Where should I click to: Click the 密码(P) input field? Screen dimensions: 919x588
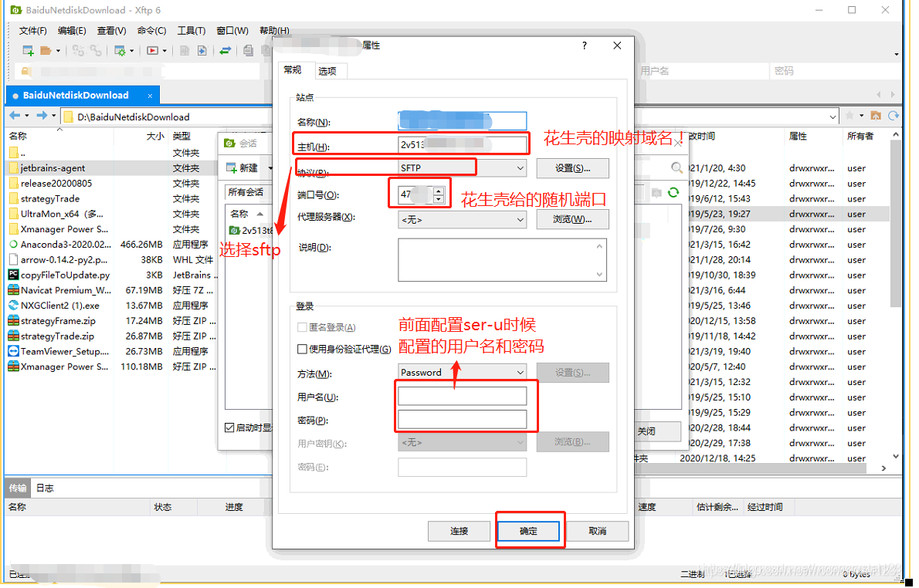point(462,419)
